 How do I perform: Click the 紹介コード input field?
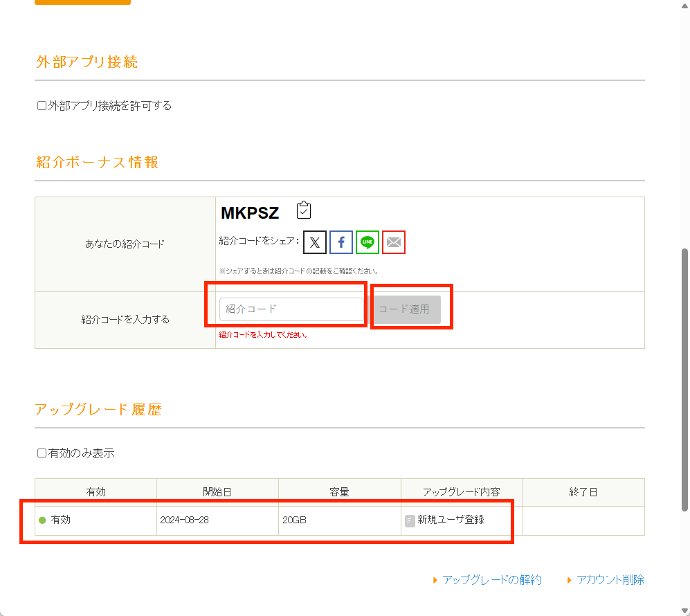(291, 309)
